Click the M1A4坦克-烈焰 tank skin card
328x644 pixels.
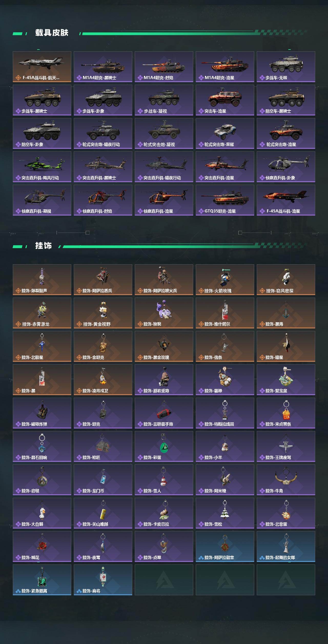tap(164, 67)
